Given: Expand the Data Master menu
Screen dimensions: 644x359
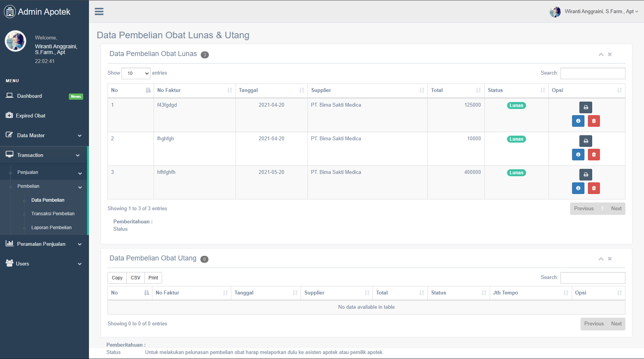Looking at the screenshot, I should coord(44,136).
